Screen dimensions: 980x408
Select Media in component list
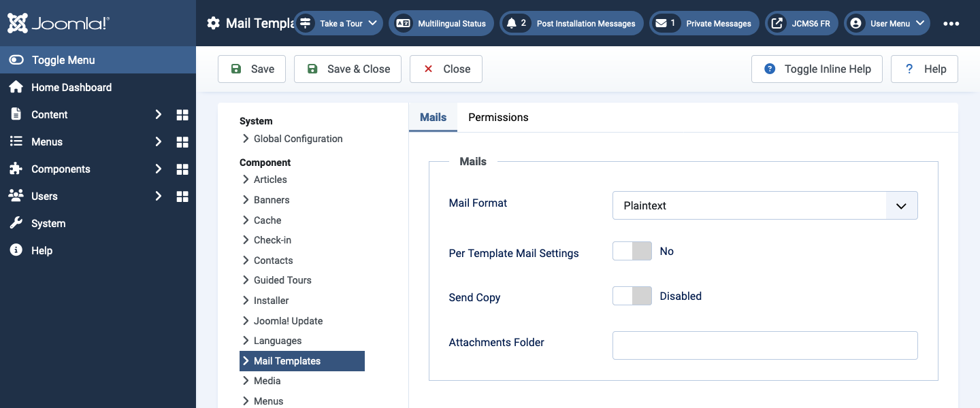pos(267,381)
